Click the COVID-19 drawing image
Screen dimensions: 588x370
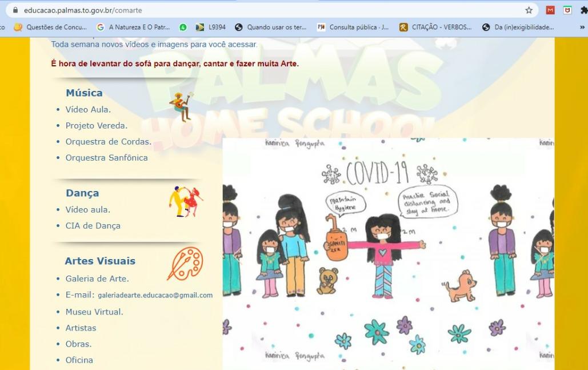(x=388, y=254)
